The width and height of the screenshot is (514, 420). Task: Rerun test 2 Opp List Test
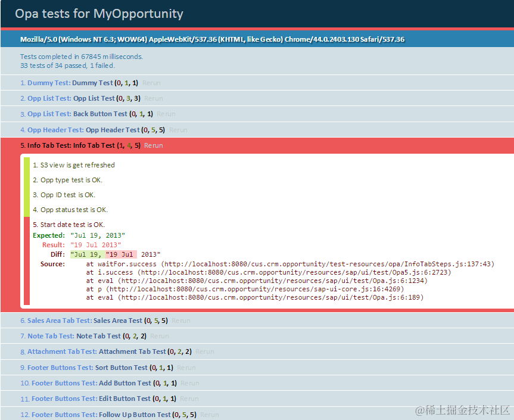pyautogui.click(x=154, y=98)
